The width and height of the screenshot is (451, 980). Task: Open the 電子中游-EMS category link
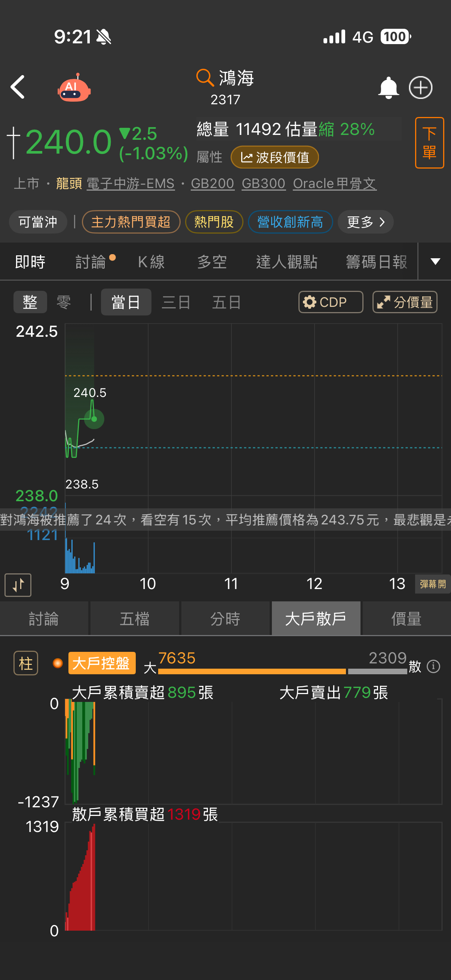tap(131, 184)
